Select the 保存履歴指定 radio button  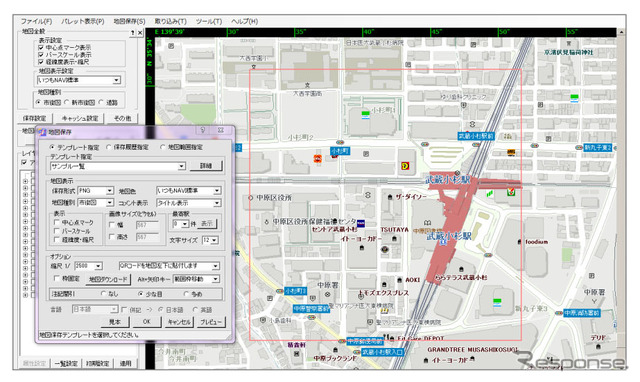[x=109, y=147]
